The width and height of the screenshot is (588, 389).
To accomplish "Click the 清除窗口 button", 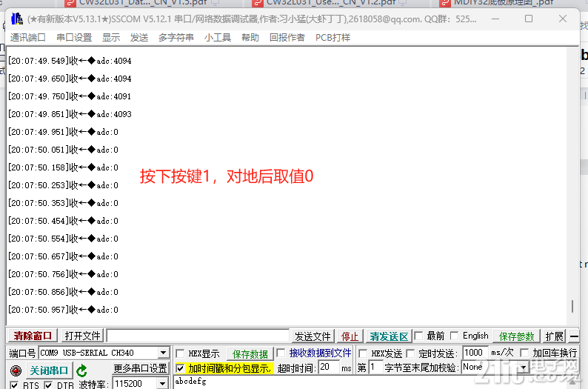I will [x=33, y=336].
